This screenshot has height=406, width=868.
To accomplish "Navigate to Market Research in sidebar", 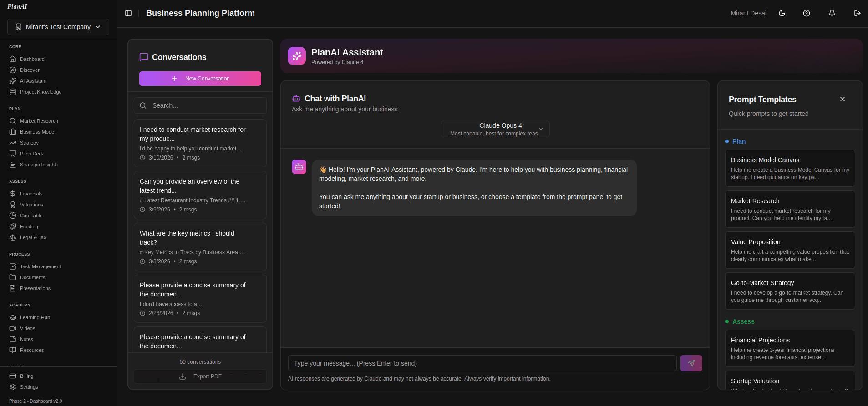I will [58, 121].
